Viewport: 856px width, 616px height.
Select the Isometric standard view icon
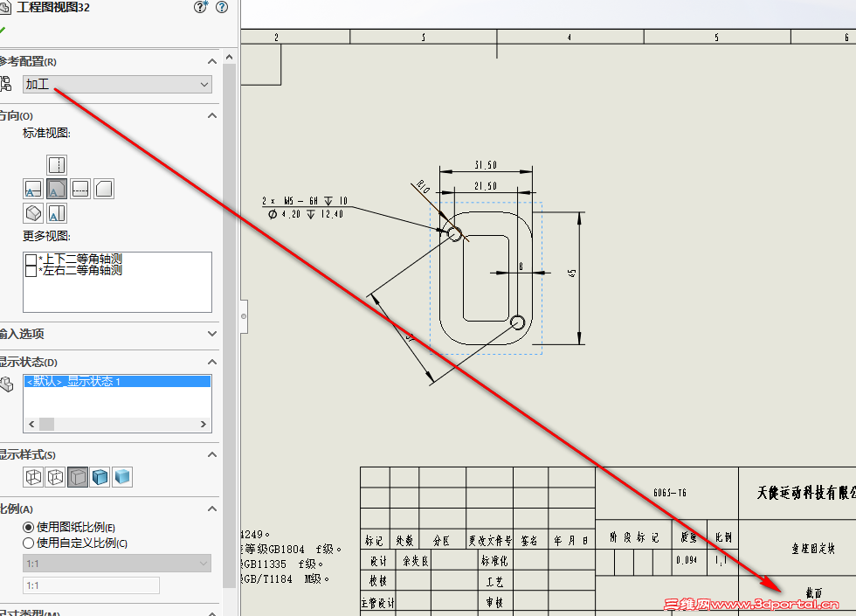pos(33,213)
